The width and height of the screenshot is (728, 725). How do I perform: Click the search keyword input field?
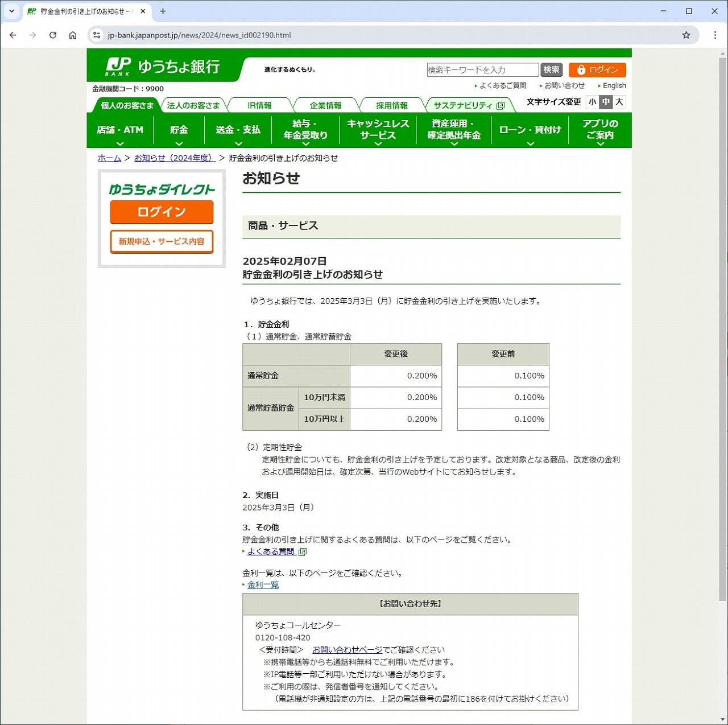482,69
